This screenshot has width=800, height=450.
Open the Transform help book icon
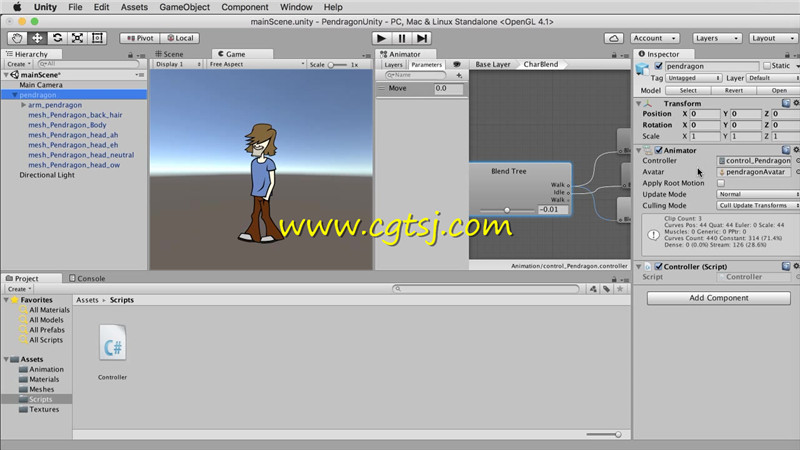click(x=786, y=104)
